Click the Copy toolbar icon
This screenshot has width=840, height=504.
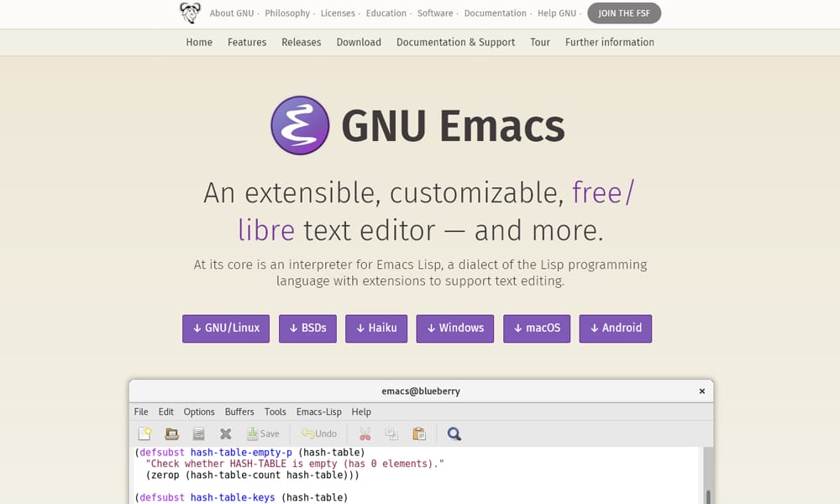coord(392,433)
